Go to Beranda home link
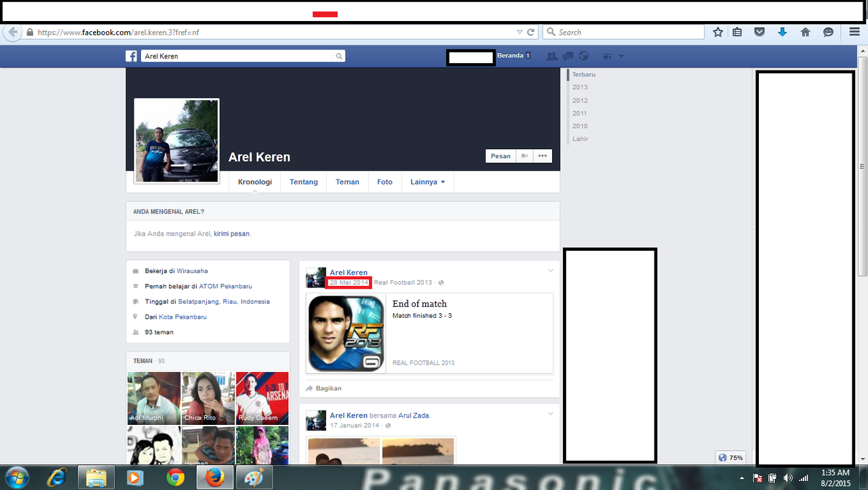 tap(510, 56)
